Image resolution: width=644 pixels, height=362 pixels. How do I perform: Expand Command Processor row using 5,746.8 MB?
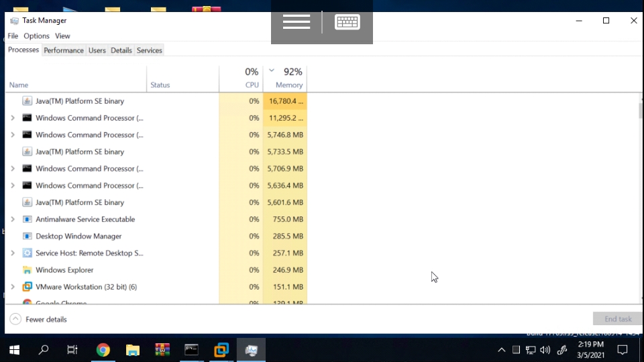(x=13, y=135)
